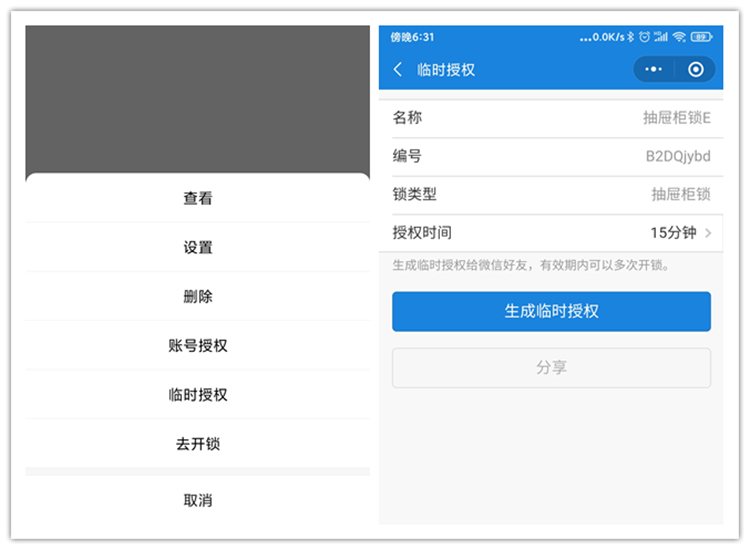Expand the 授权时间 chevron arrow
750x550 pixels.
click(708, 233)
